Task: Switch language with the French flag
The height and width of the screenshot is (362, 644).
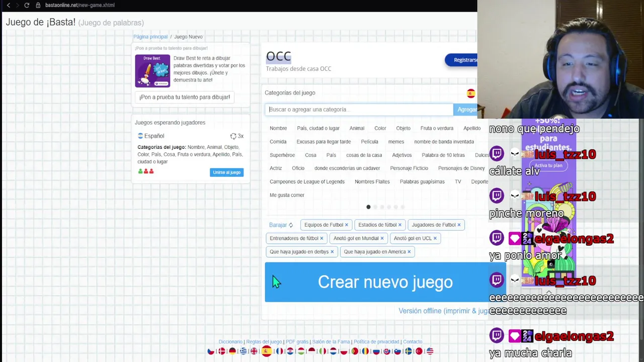Action: [x=280, y=351]
